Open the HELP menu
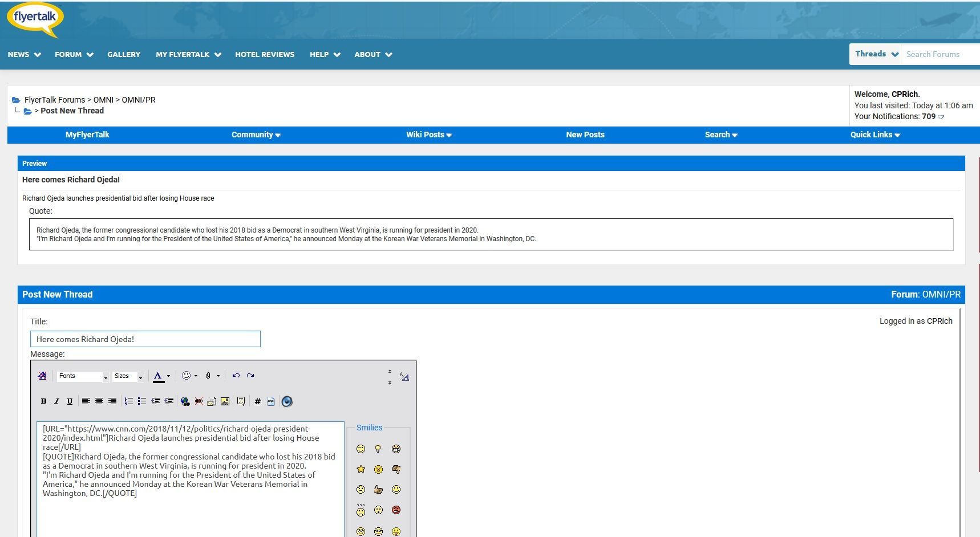Image resolution: width=980 pixels, height=537 pixels. coord(325,55)
